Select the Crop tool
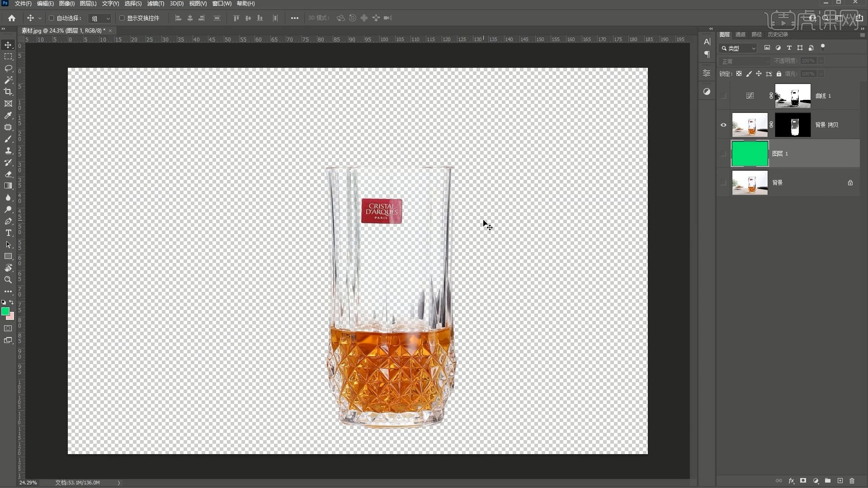The image size is (868, 488). [x=8, y=92]
